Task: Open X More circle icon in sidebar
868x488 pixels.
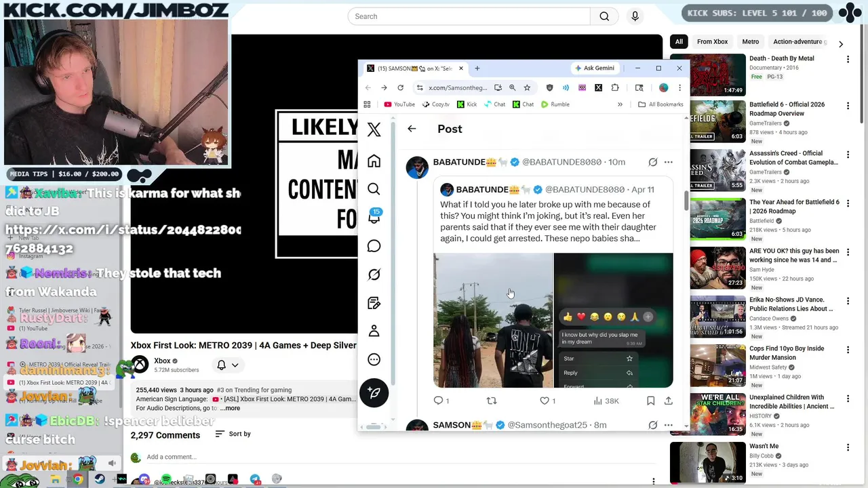Action: (374, 359)
